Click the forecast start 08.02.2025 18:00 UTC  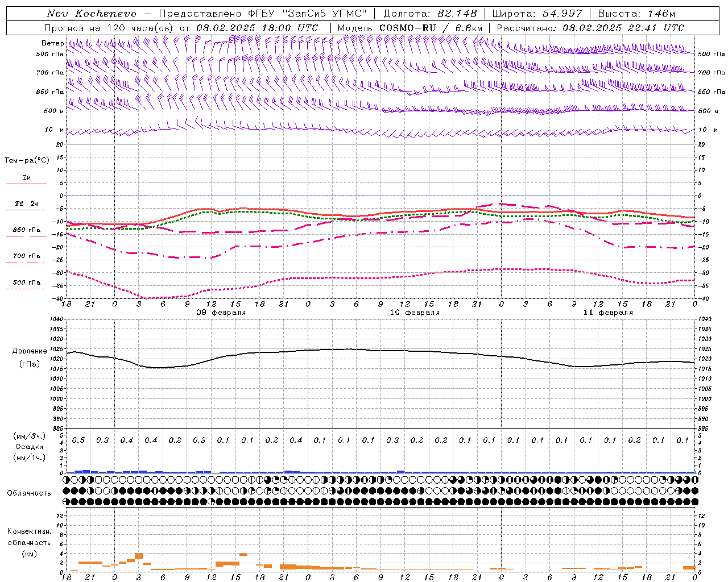(257, 28)
